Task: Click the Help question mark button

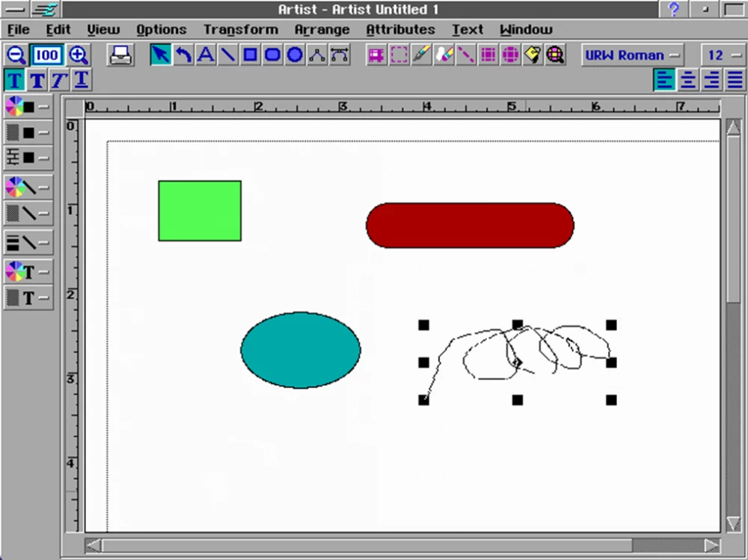Action: [x=672, y=9]
